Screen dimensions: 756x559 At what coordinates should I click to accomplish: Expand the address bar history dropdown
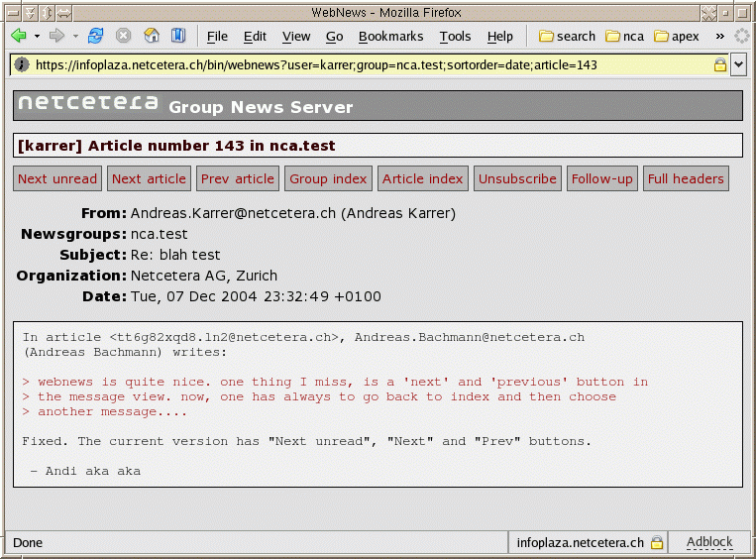coord(738,64)
